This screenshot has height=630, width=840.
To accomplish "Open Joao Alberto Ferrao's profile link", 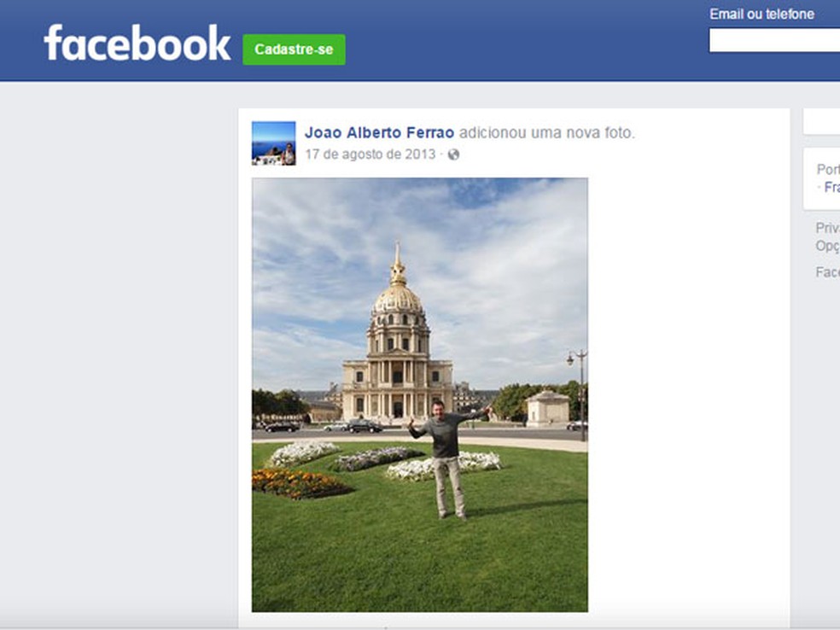I will pyautogui.click(x=378, y=132).
